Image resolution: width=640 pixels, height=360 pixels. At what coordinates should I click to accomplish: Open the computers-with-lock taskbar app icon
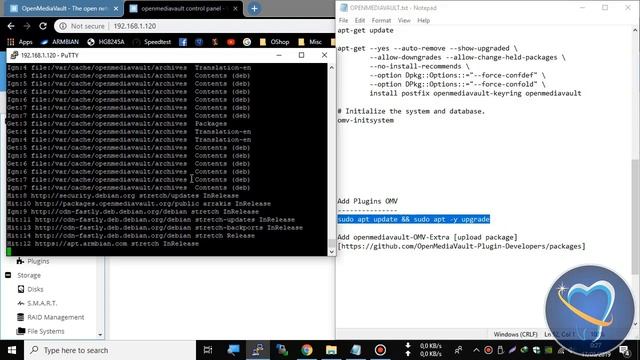[282, 350]
